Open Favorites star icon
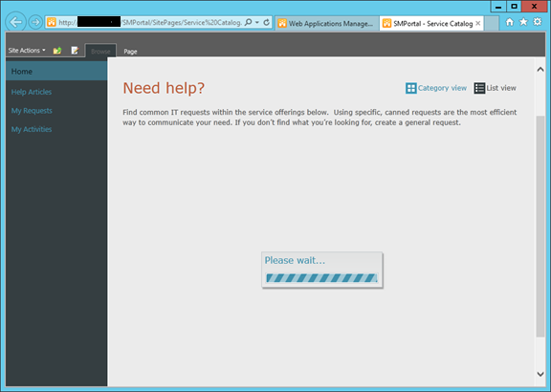 tap(523, 22)
